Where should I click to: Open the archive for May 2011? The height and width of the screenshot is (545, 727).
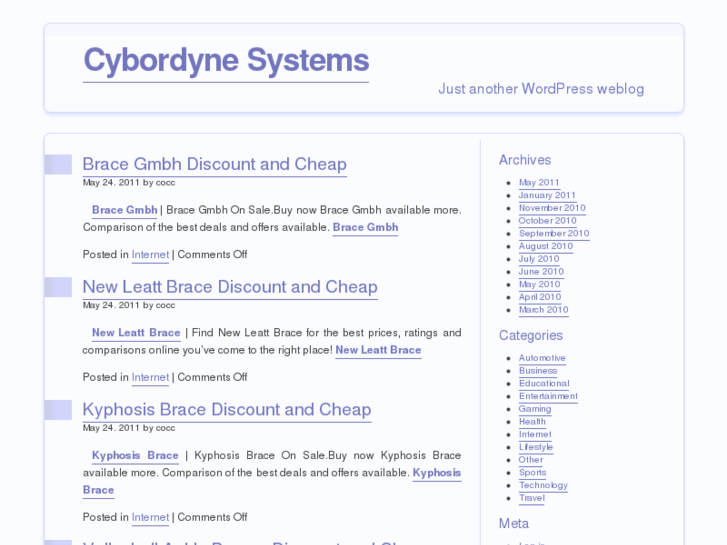click(539, 182)
